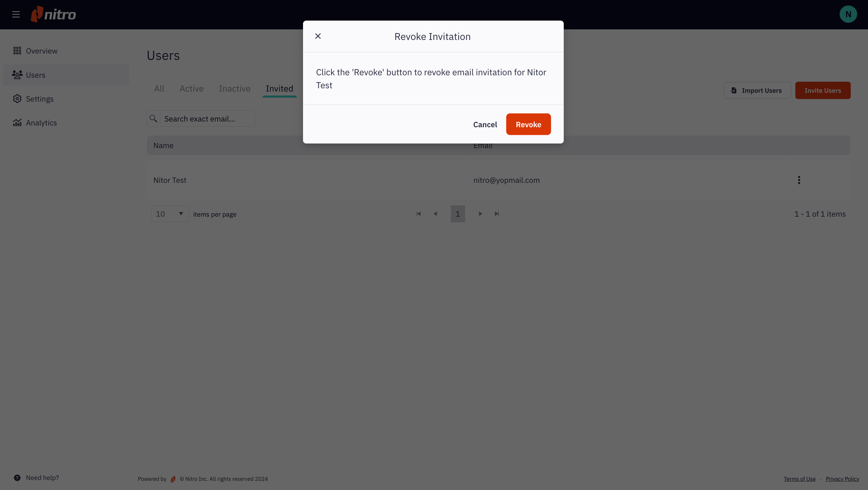
Task: Confirm with the Revoke button
Action: point(528,124)
